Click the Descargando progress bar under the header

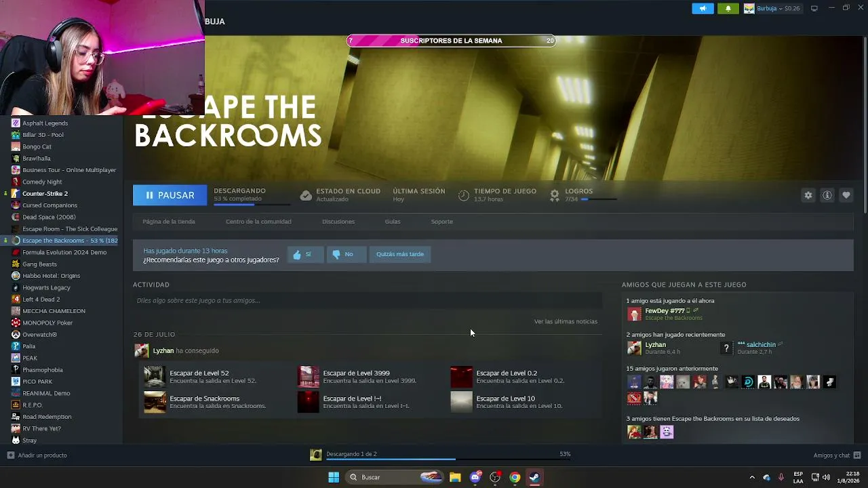point(252,204)
